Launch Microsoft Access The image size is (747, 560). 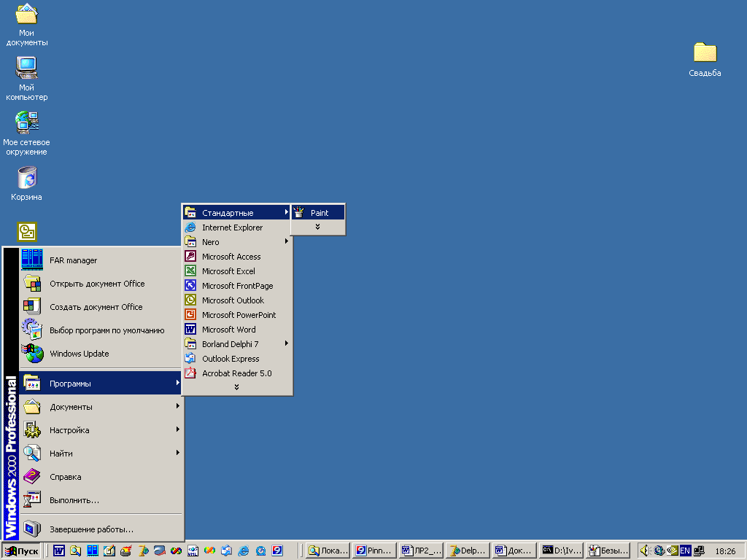coord(237,256)
